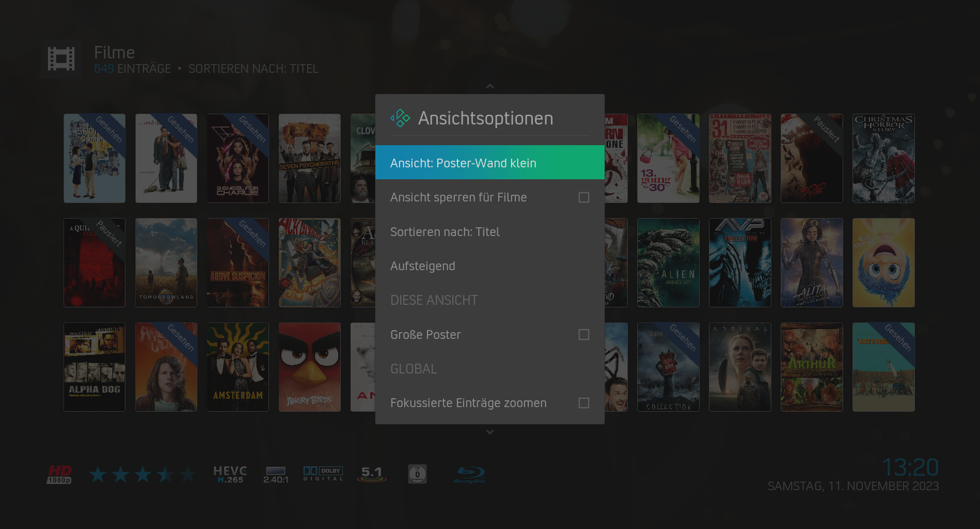
Task: Click the FSK 0 age rating badge
Action: tap(417, 474)
